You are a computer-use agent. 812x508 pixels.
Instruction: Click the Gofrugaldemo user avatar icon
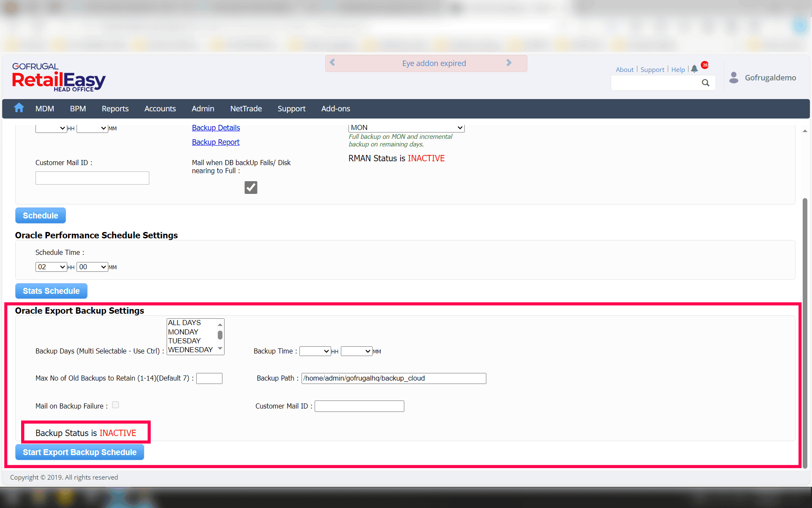[x=734, y=77]
